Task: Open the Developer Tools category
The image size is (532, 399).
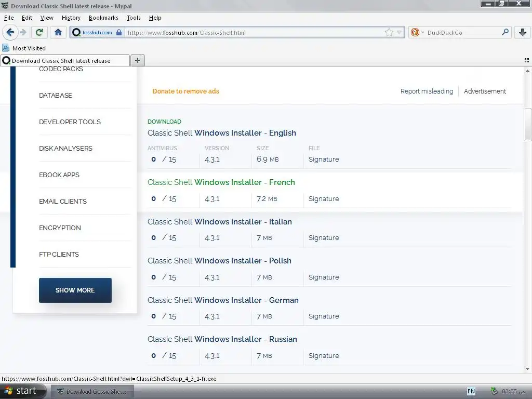Action: (70, 122)
